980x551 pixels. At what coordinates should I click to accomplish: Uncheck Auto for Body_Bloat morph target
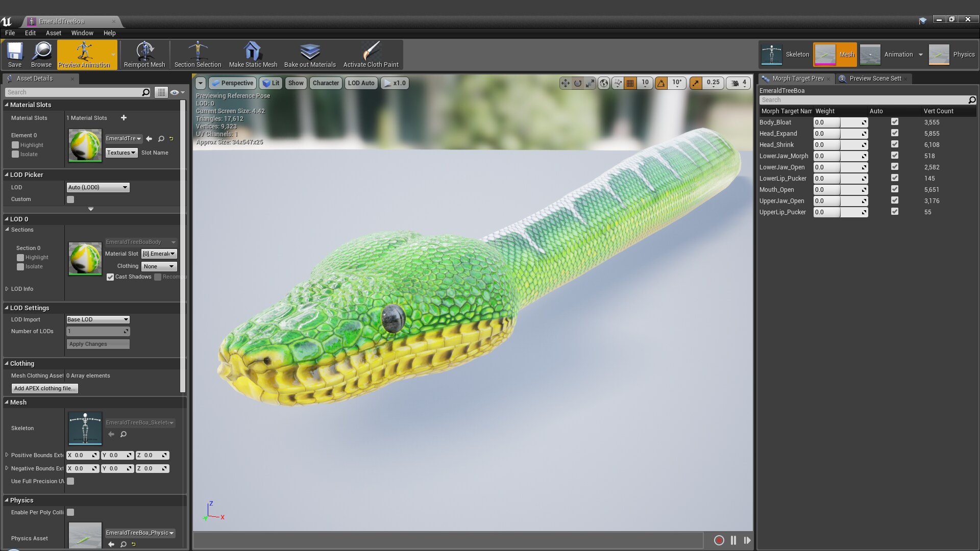point(895,122)
